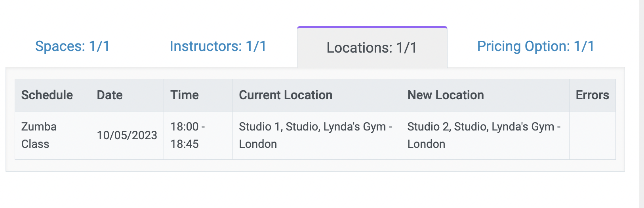This screenshot has width=644, height=208.
Task: Switch to the Spaces: 1/1 tab
Action: click(72, 46)
